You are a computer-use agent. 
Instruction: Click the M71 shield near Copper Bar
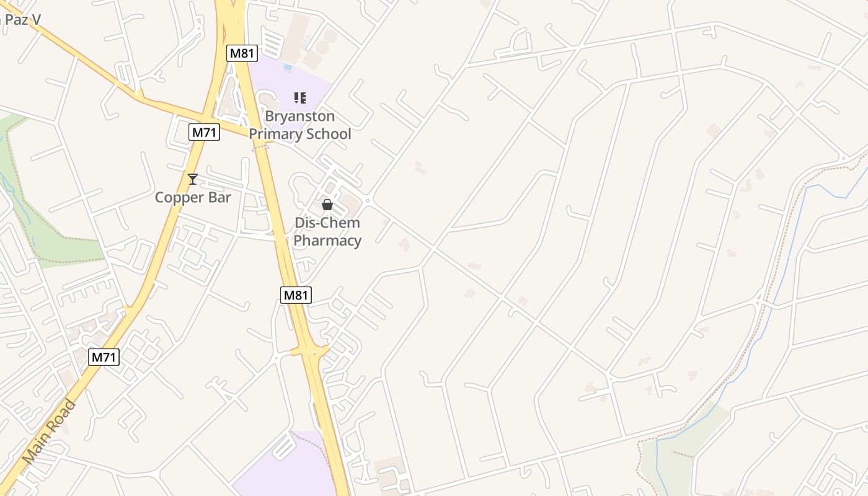[x=205, y=132]
